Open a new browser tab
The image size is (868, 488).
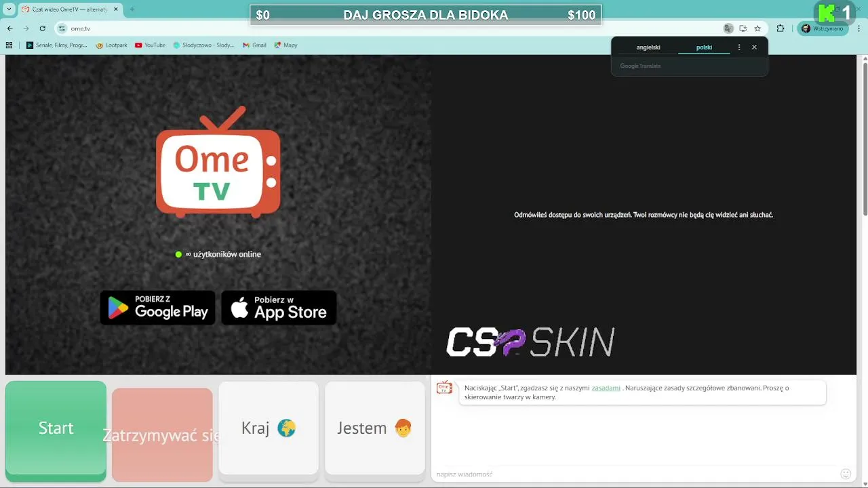point(132,9)
